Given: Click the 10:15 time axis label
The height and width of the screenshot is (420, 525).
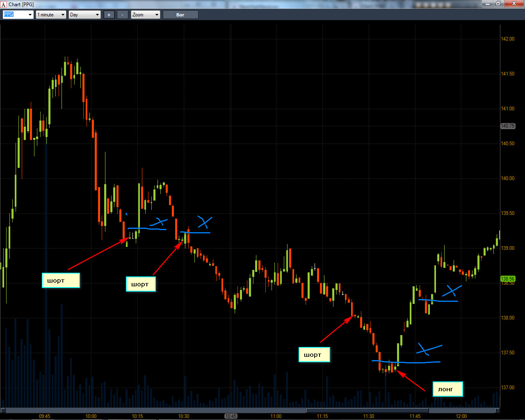Looking at the screenshot, I should click(137, 416).
